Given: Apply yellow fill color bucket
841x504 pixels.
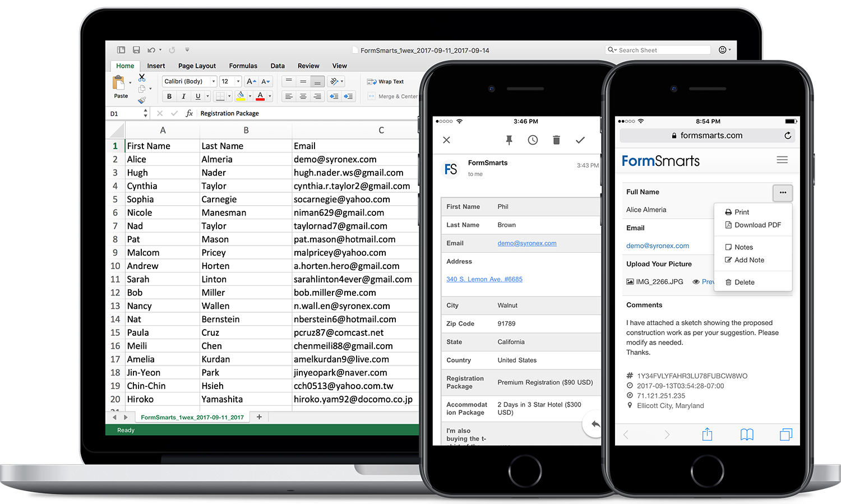Looking at the screenshot, I should pos(241,96).
